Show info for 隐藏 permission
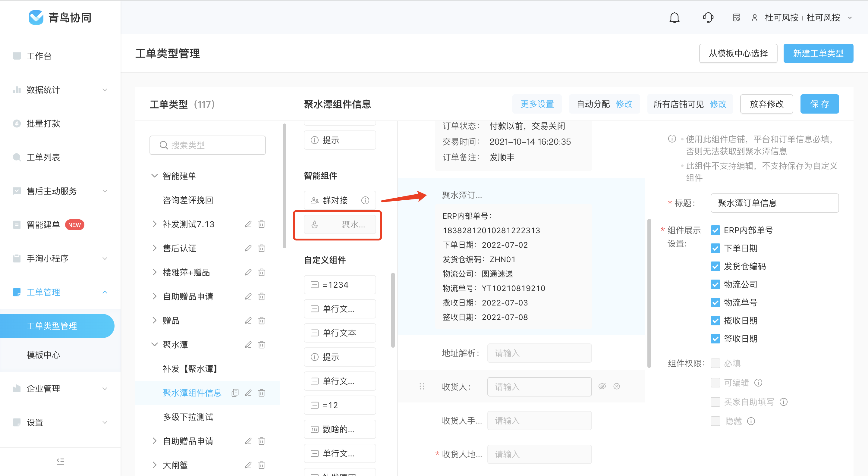The width and height of the screenshot is (868, 476). [751, 421]
